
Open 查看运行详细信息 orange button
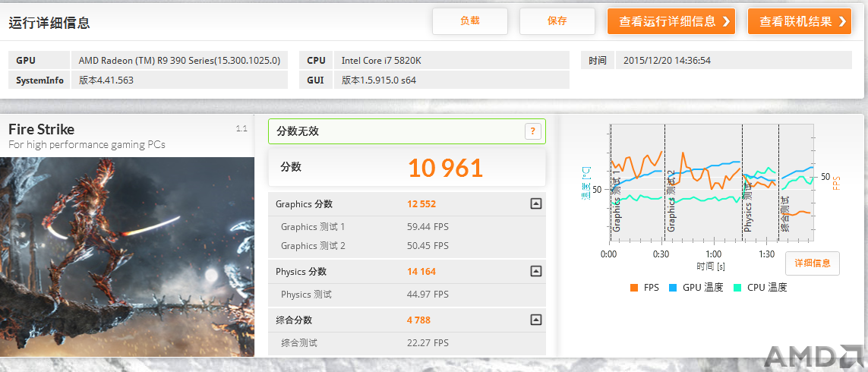(671, 21)
